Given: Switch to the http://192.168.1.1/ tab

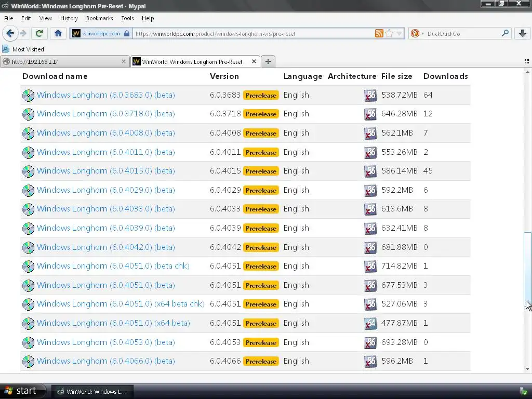Looking at the screenshot, I should [x=65, y=61].
